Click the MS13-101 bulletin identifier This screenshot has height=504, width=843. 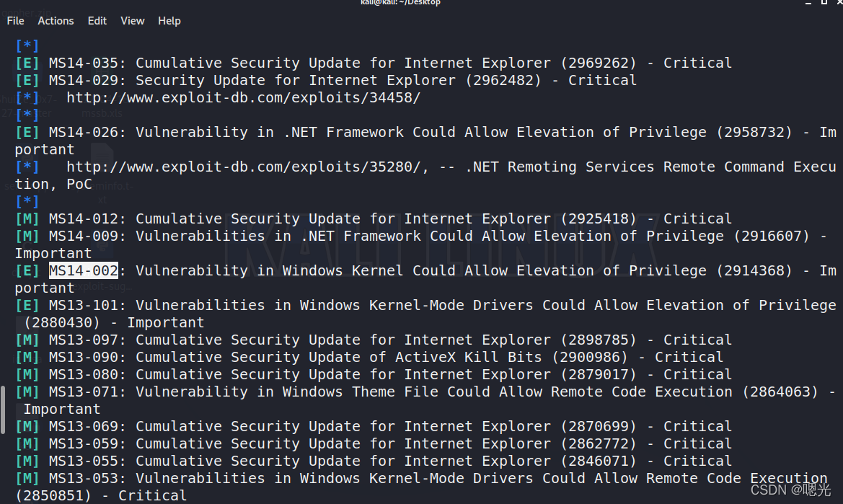point(83,305)
